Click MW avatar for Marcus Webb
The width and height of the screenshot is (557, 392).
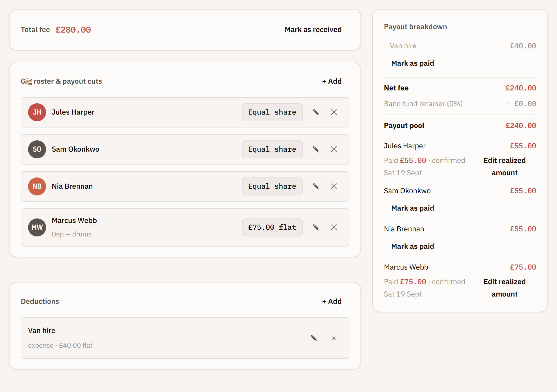point(37,227)
